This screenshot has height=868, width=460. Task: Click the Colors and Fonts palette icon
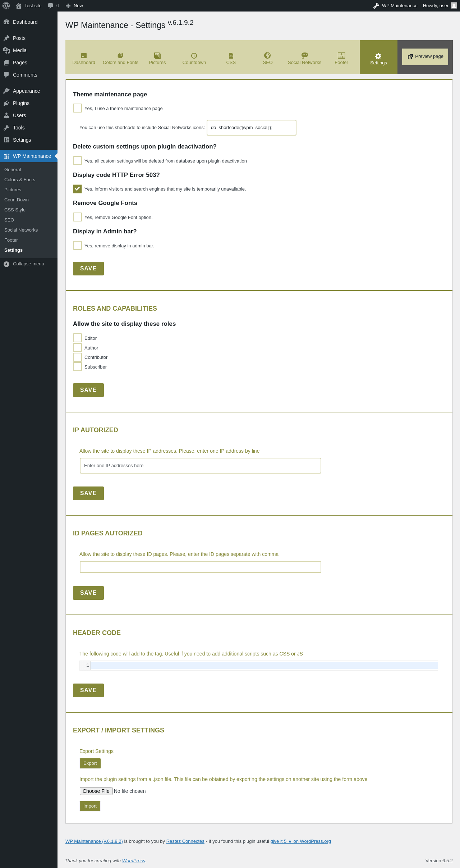120,55
